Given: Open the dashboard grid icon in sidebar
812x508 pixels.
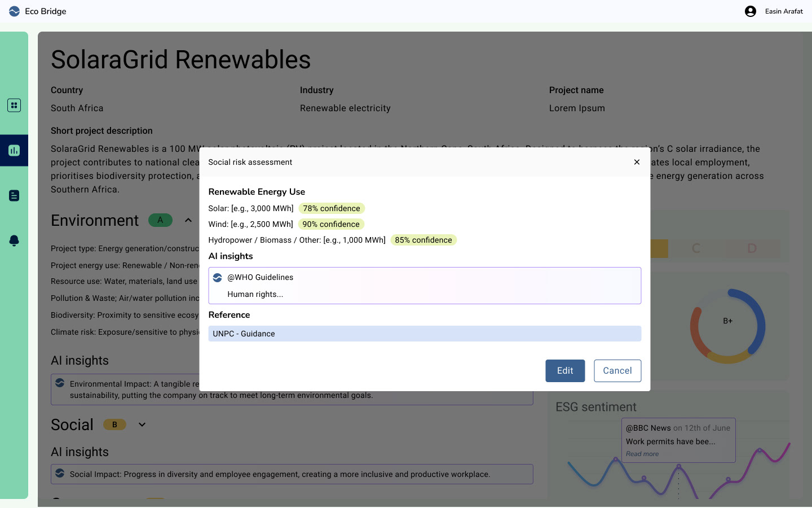Looking at the screenshot, I should (x=14, y=106).
